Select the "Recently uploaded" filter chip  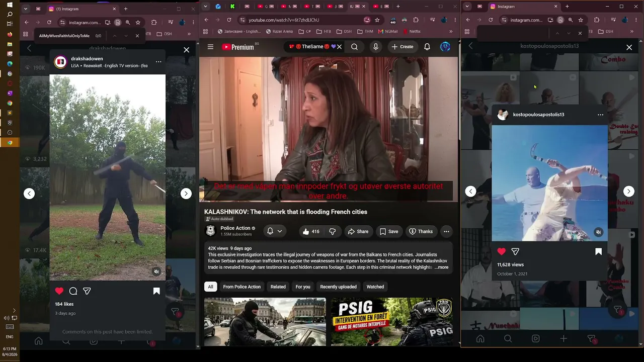(338, 287)
